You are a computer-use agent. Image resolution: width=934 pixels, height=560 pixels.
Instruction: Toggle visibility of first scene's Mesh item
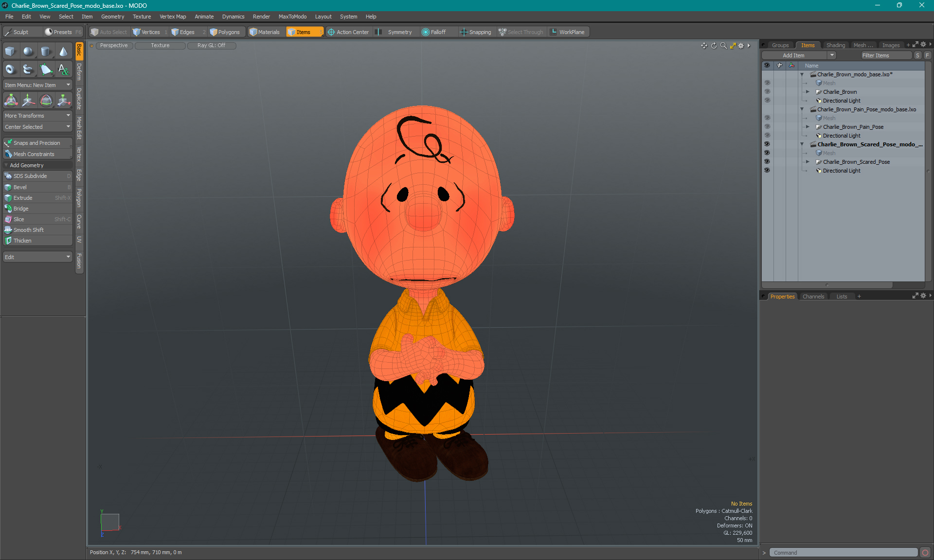(767, 83)
